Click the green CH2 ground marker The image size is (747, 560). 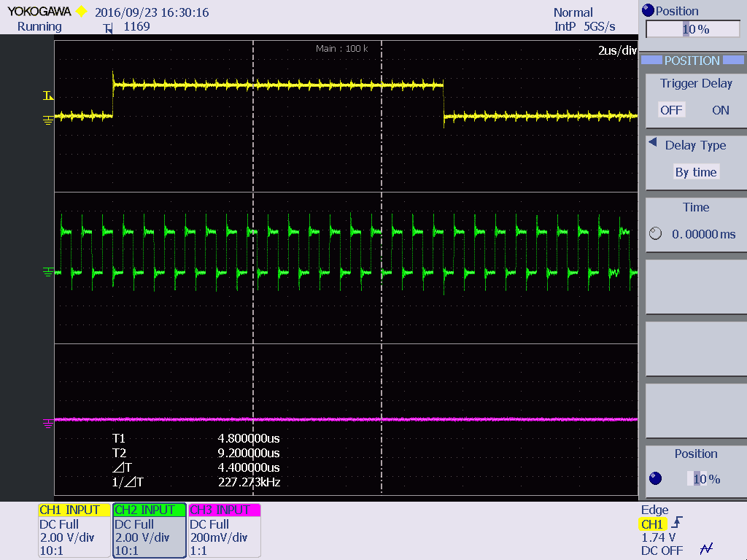click(47, 271)
